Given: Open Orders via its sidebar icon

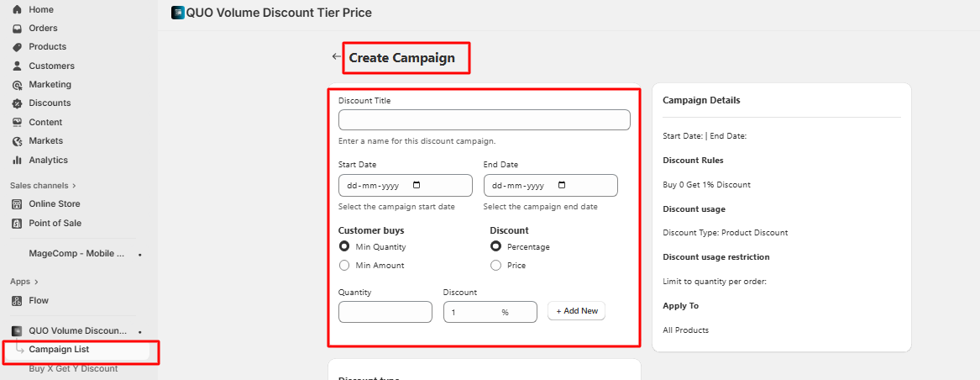Looking at the screenshot, I should [17, 29].
